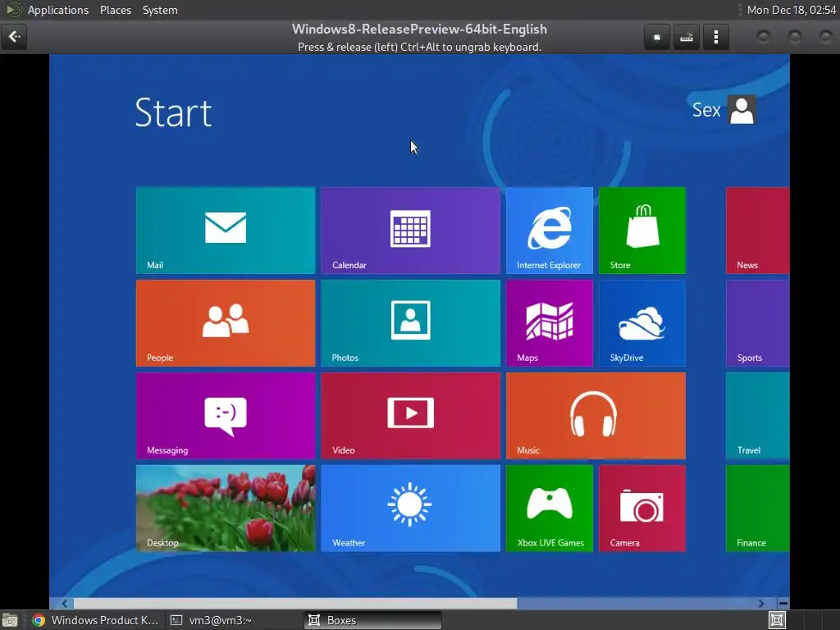Open the Video tile
The width and height of the screenshot is (840, 630).
tap(410, 416)
